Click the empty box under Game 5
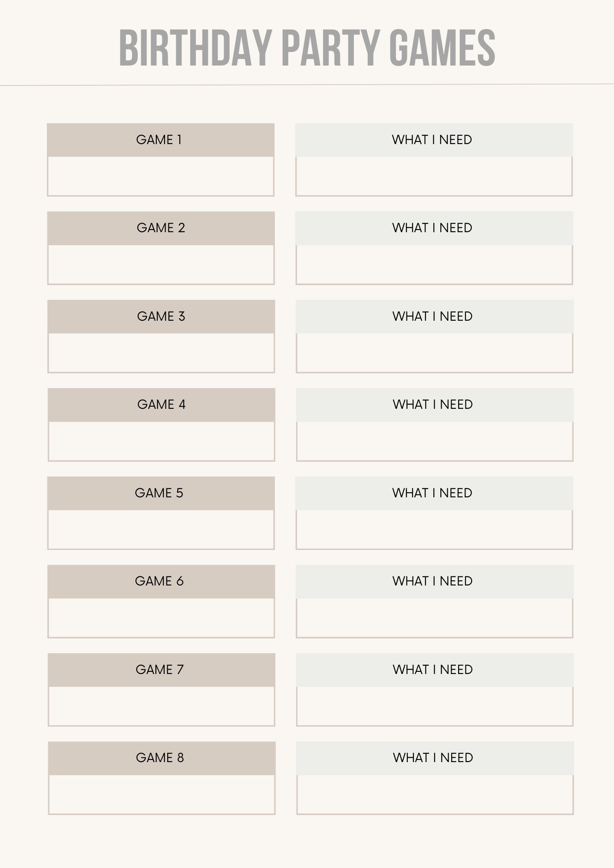Viewport: 614px width, 868px height. tap(161, 530)
